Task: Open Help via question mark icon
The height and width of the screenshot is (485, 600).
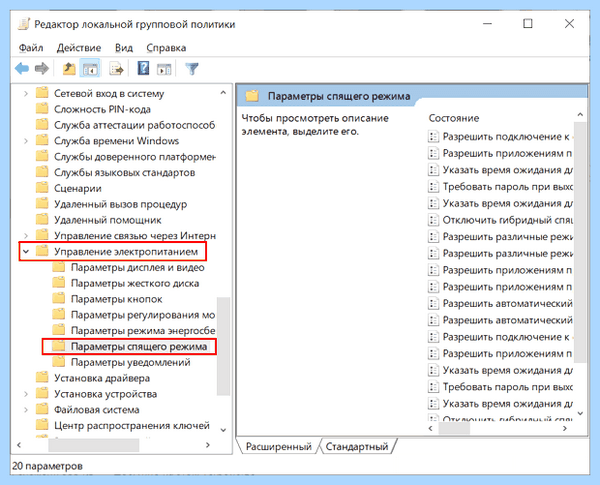Action: coord(143,69)
